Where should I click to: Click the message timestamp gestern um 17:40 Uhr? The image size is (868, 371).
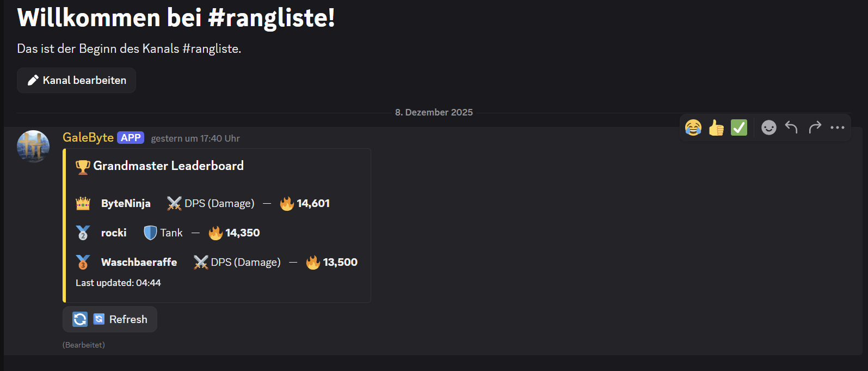[x=195, y=138]
